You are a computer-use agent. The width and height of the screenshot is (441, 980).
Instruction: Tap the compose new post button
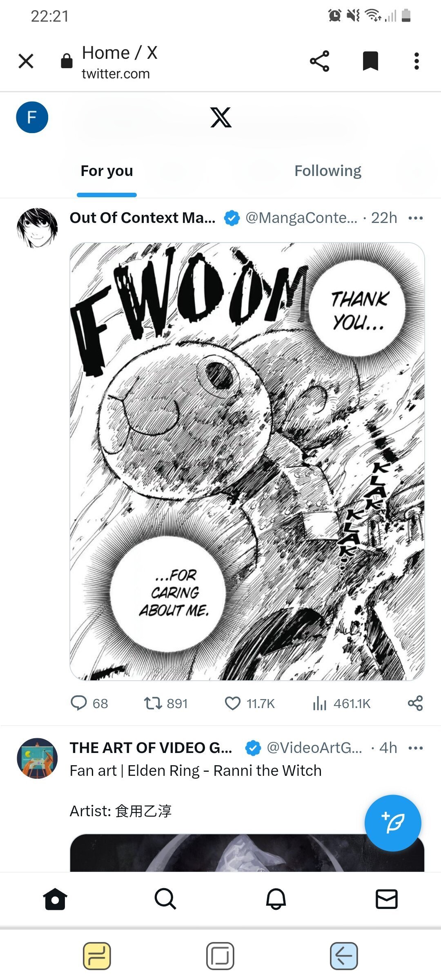point(392,823)
